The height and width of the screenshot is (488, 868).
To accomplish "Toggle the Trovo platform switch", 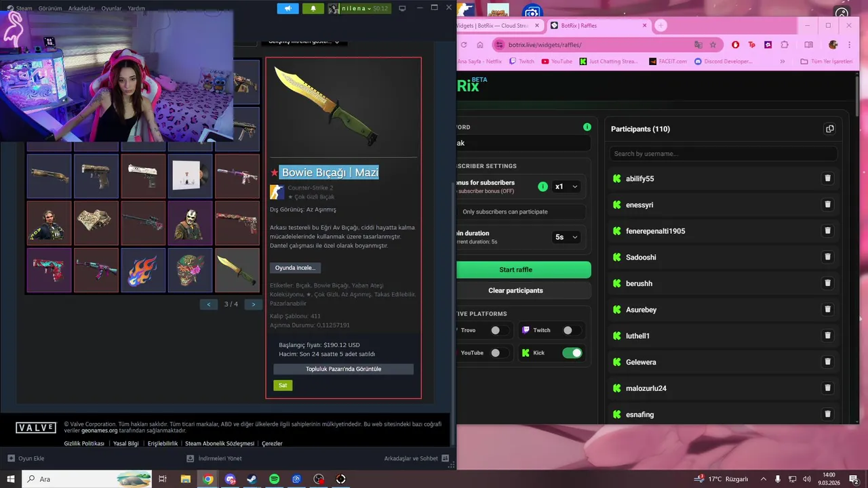I will click(x=499, y=330).
